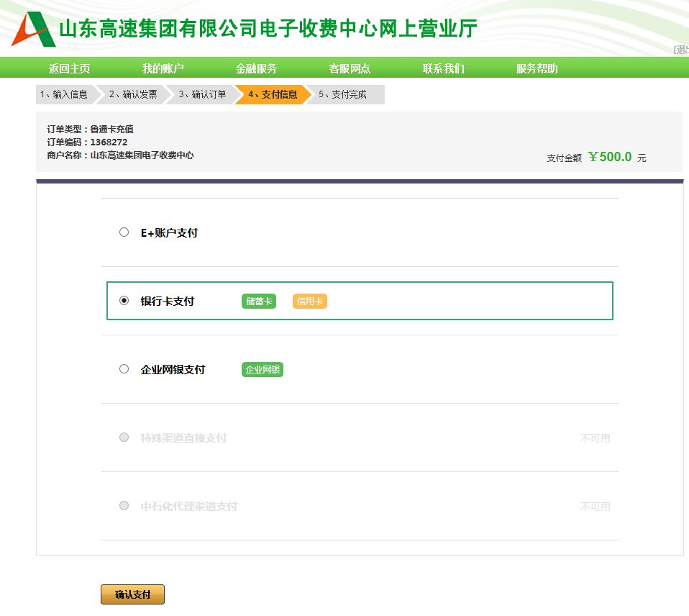Open the 我的账户 menu
The height and width of the screenshot is (616, 689).
163,69
